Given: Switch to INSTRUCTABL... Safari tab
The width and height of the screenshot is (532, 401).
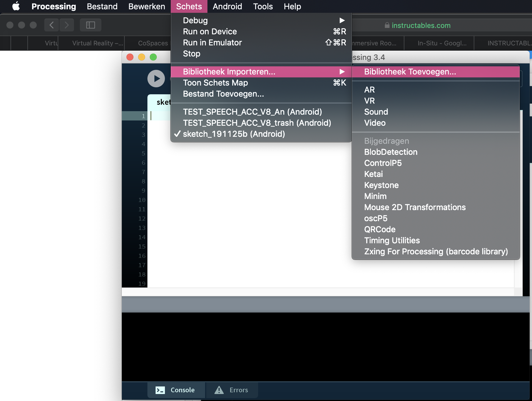Looking at the screenshot, I should [x=503, y=43].
